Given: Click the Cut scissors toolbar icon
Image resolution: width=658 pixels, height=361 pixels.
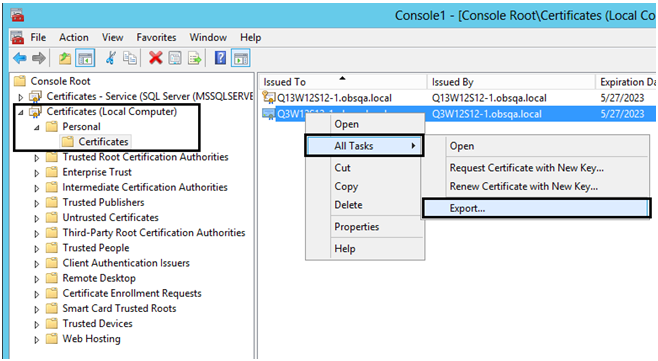Looking at the screenshot, I should pos(111,58).
